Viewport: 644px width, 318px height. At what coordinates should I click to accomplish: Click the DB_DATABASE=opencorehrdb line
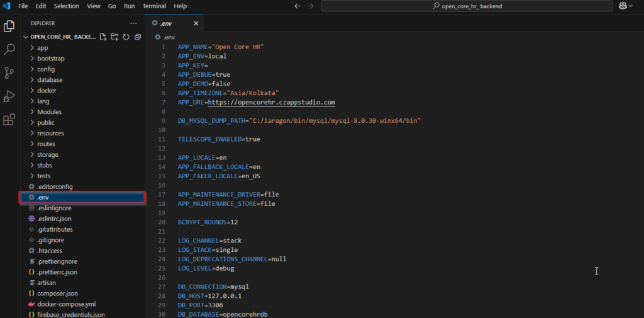[223, 315]
